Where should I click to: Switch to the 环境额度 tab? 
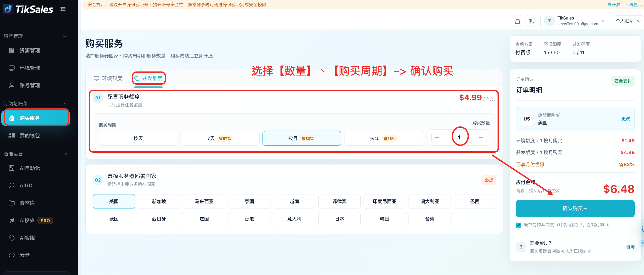[108, 79]
